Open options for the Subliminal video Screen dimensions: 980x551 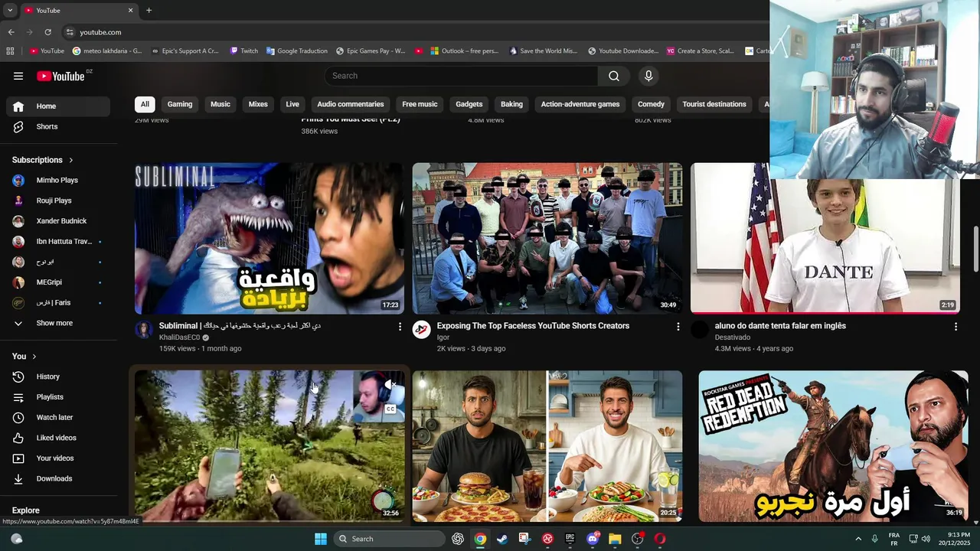[399, 327]
